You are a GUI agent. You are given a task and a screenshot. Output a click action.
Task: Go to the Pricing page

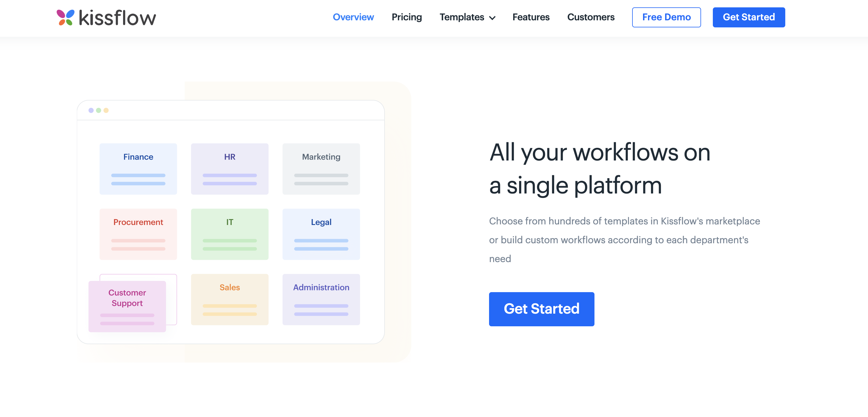tap(406, 17)
